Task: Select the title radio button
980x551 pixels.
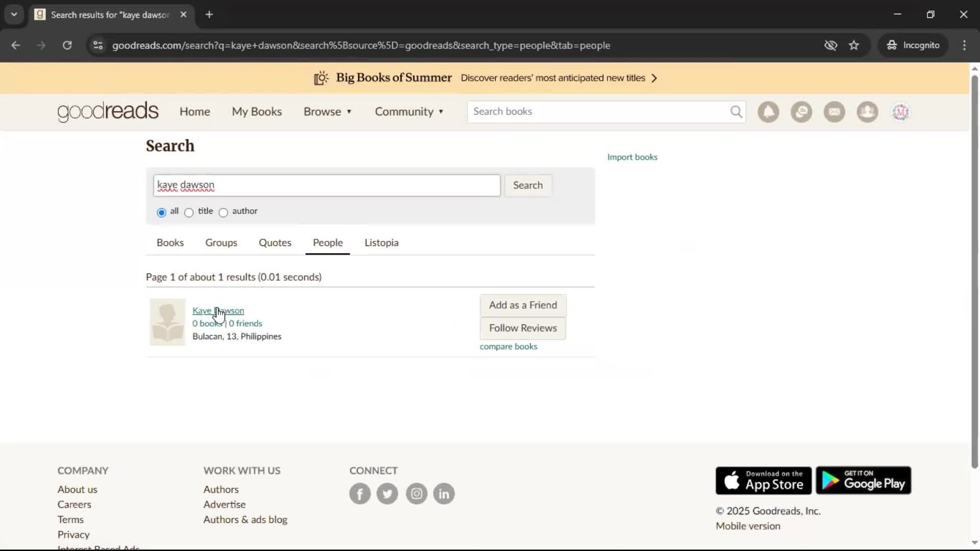Action: pyautogui.click(x=189, y=212)
